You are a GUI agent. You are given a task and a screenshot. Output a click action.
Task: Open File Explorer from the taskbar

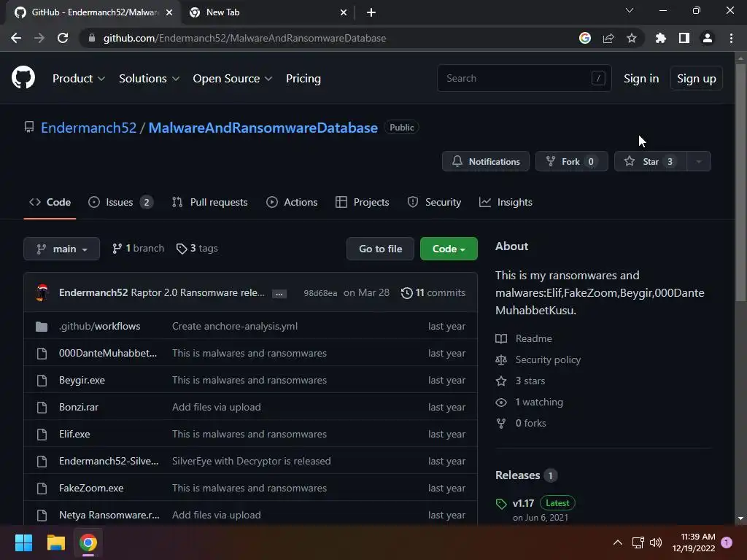55,542
